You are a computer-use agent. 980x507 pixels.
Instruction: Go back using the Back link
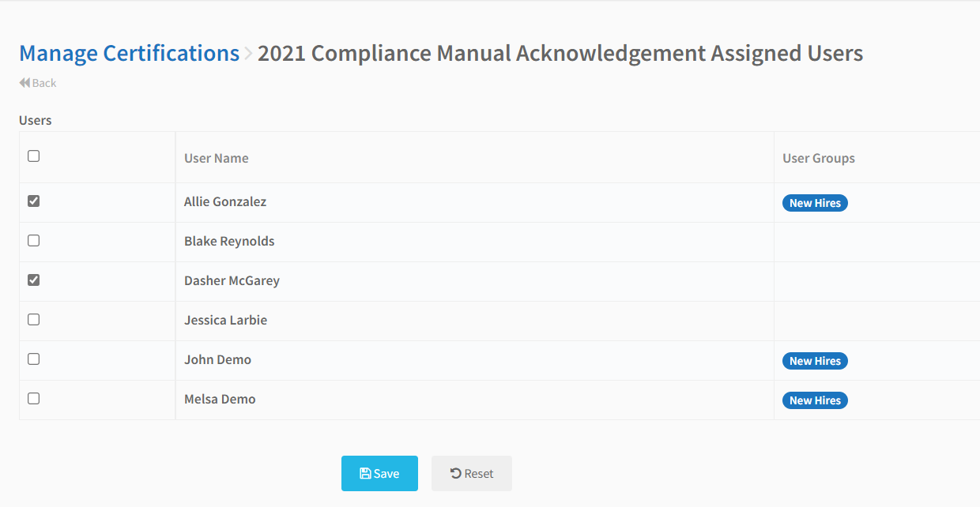(x=38, y=83)
